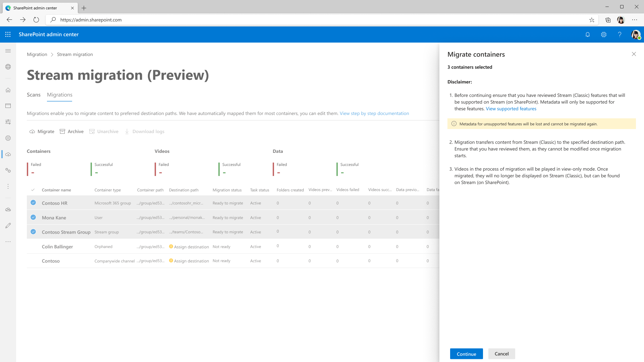This screenshot has width=644, height=362.
Task: Click the Unarchive action icon
Action: click(x=92, y=131)
